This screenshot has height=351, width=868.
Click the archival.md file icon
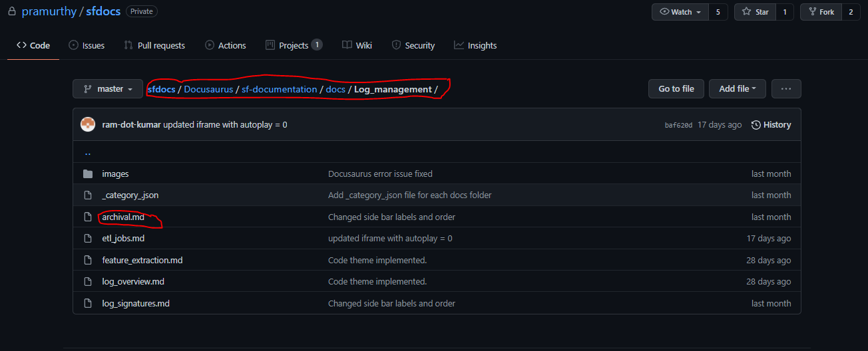point(87,217)
